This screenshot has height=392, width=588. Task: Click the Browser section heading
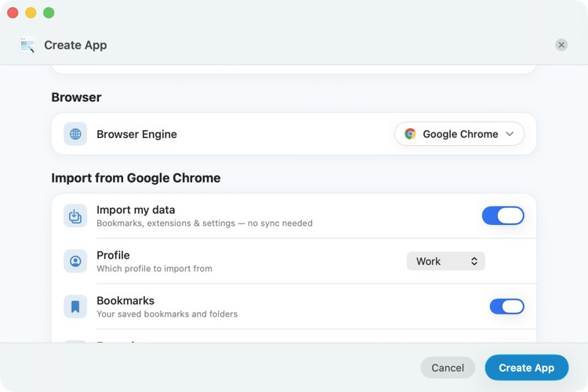(x=76, y=97)
